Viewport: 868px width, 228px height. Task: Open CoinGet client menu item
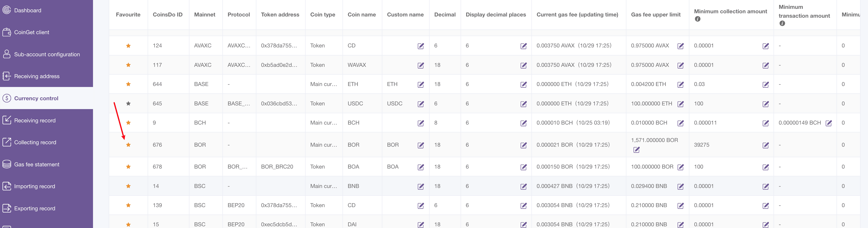click(x=32, y=32)
